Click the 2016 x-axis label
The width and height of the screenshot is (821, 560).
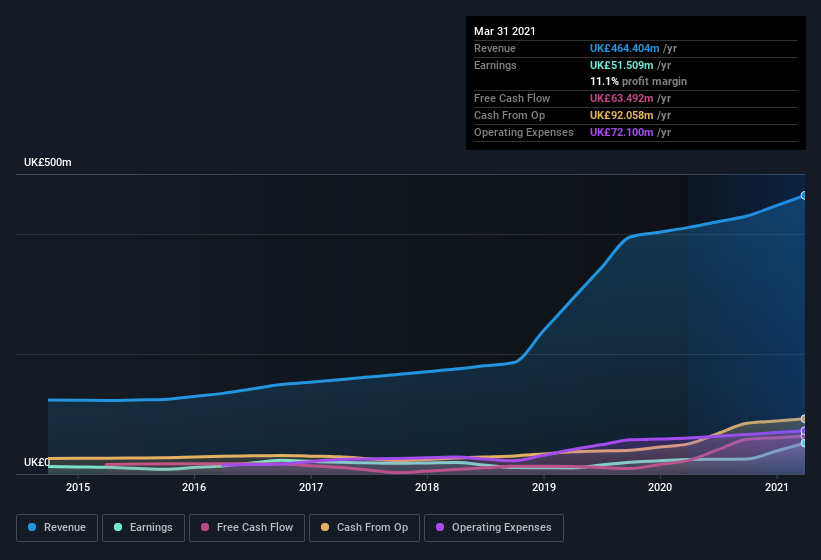point(194,487)
